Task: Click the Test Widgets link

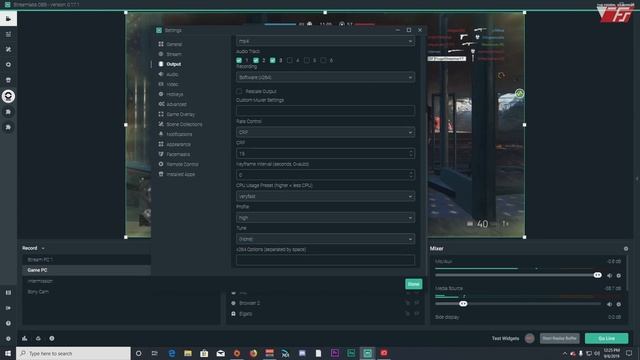Action: 505,338
